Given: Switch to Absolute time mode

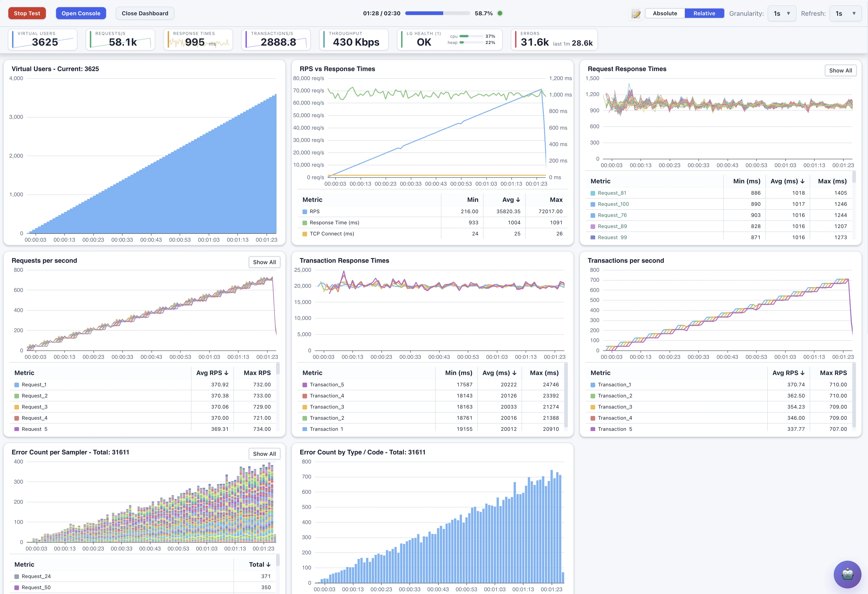Looking at the screenshot, I should tap(665, 13).
